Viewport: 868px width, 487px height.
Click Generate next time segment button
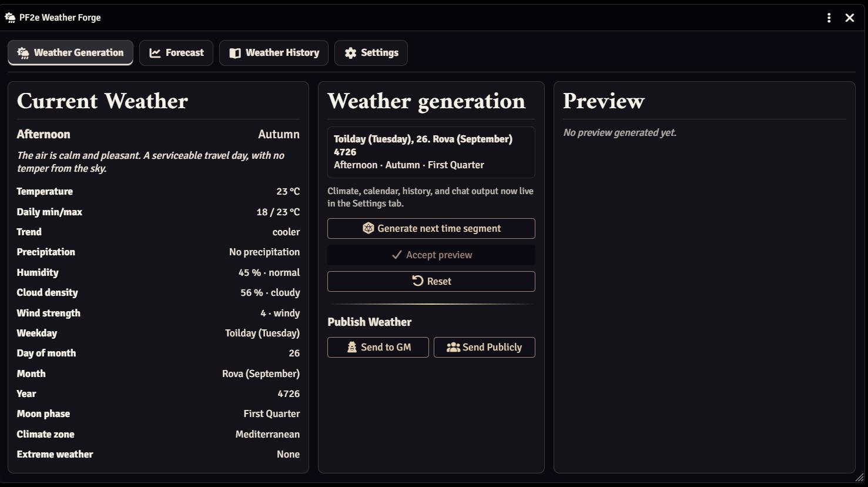click(x=431, y=229)
